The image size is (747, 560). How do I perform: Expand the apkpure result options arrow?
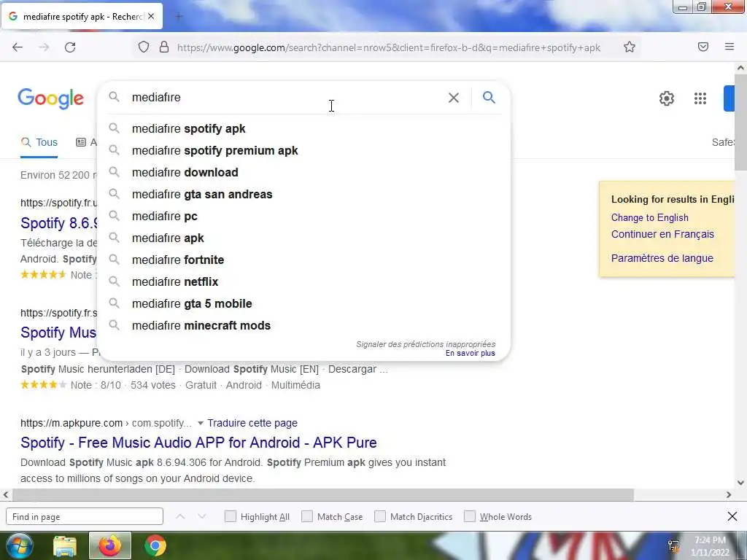click(x=200, y=423)
